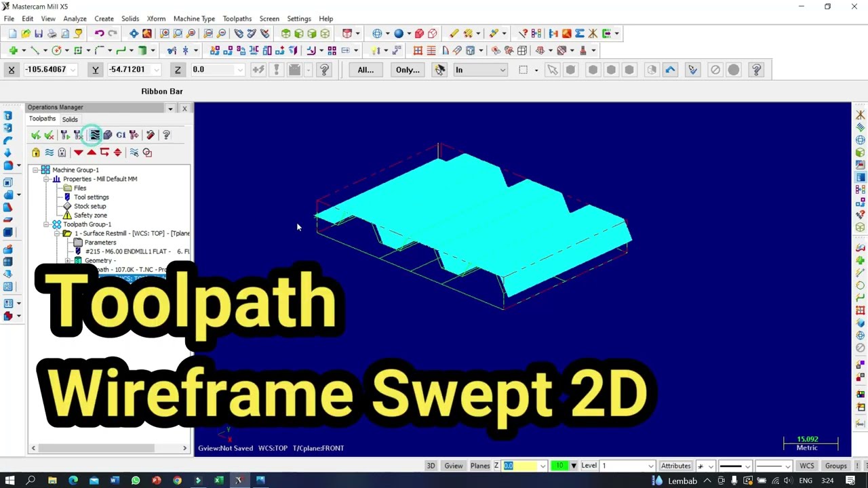Open the X coordinate value dropdown
This screenshot has width=868, height=488.
(73, 69)
